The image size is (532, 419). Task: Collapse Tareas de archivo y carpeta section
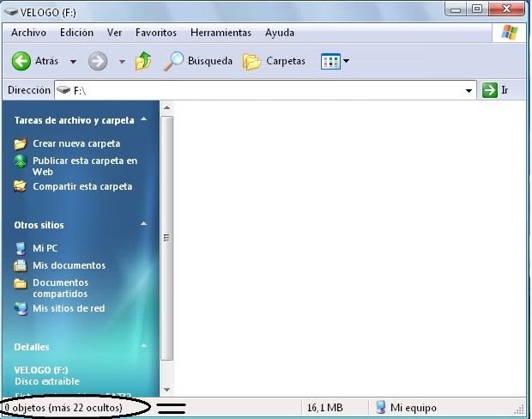(144, 119)
